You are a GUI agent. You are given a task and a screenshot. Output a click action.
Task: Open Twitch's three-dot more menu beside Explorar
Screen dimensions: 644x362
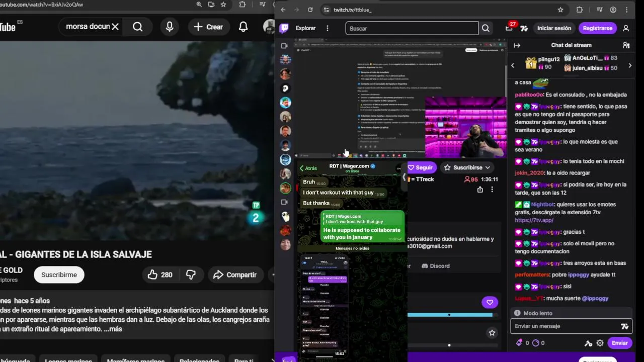point(328,28)
